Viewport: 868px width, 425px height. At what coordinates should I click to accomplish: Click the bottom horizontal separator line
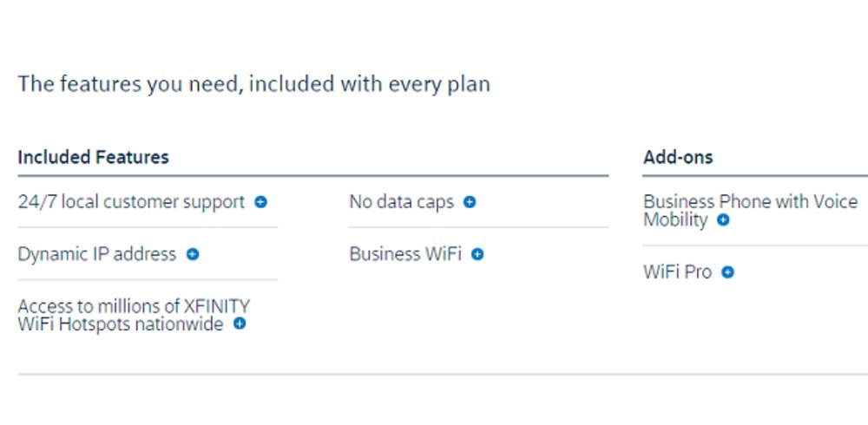coord(443,375)
